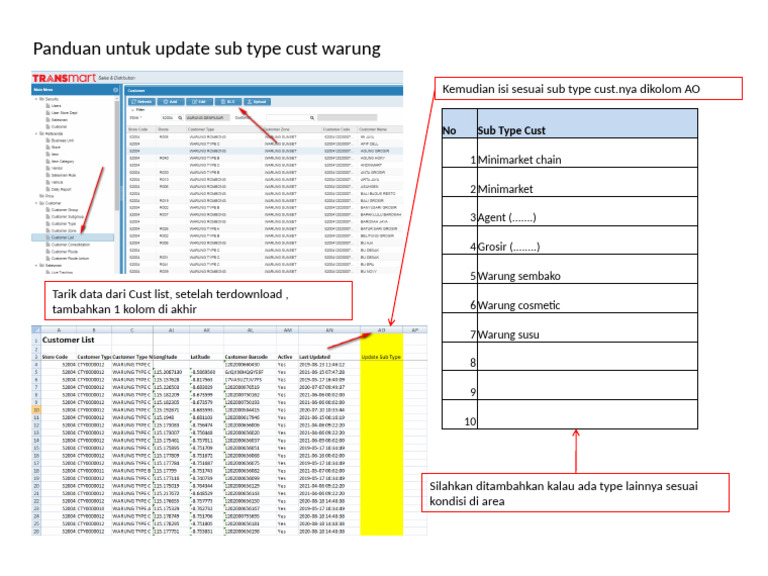The width and height of the screenshot is (768, 576).
Task: Click the 'Update Sub Type' yellow header cell
Action: [x=382, y=357]
